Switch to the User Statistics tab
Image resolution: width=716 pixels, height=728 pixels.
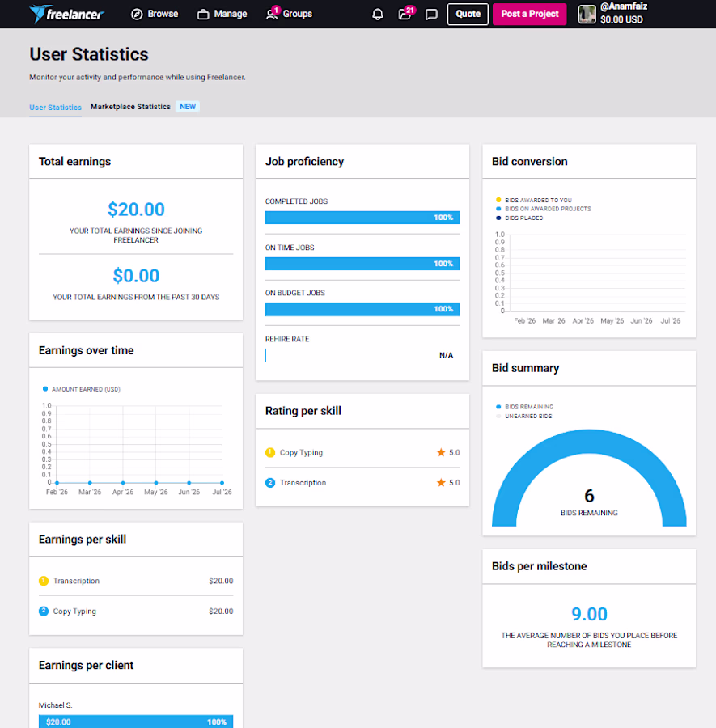[55, 108]
